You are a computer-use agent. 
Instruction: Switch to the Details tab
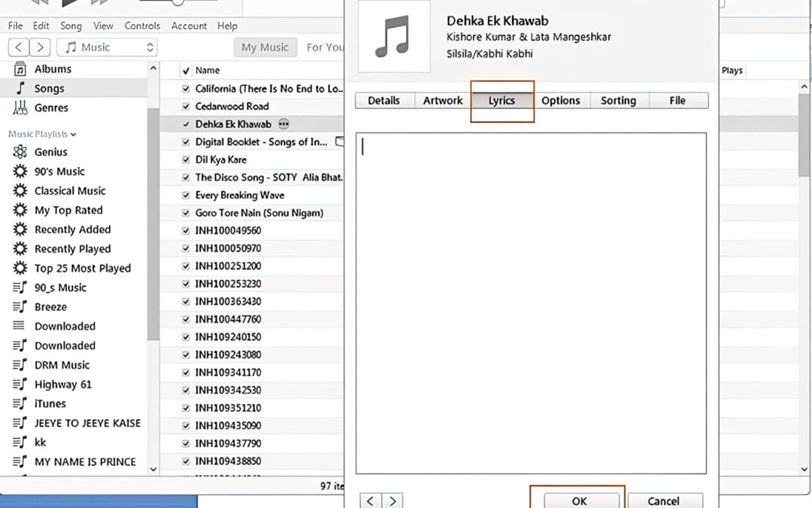point(383,101)
